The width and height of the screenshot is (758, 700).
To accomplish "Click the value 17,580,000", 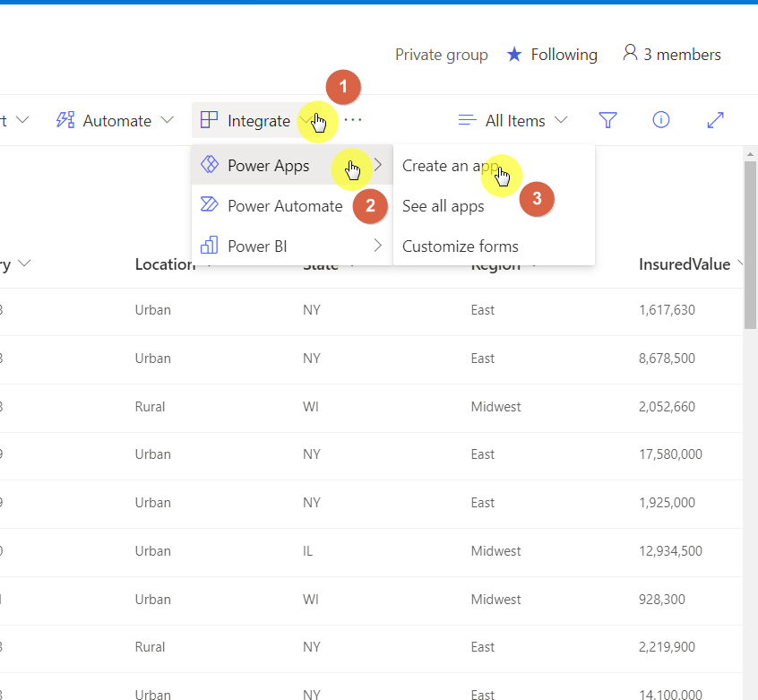I will [x=670, y=454].
